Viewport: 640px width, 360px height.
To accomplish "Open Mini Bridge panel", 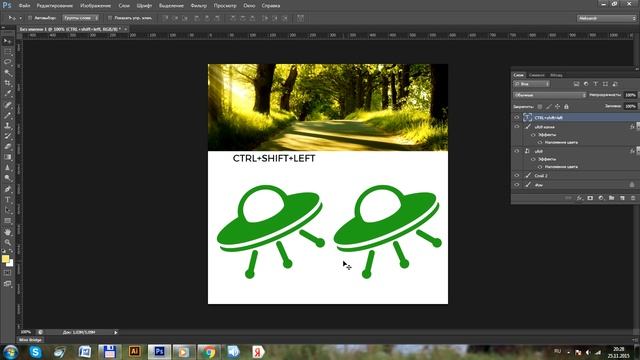I will click(30, 340).
